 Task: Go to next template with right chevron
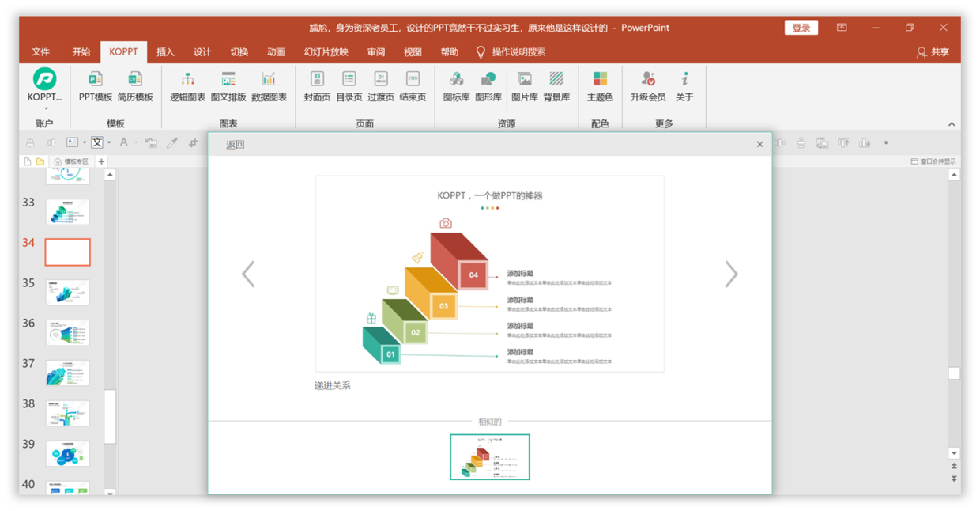[731, 274]
